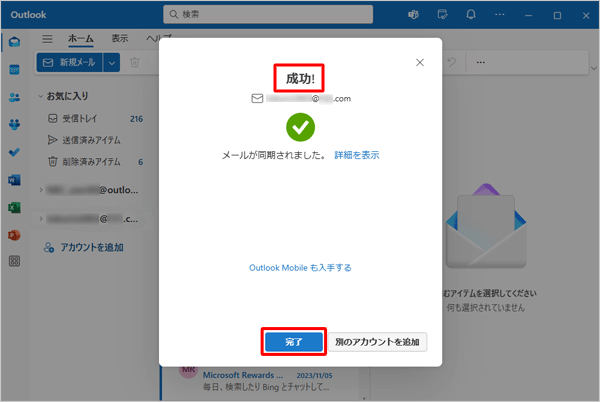
Task: Click the 検索 search field
Action: tap(268, 15)
